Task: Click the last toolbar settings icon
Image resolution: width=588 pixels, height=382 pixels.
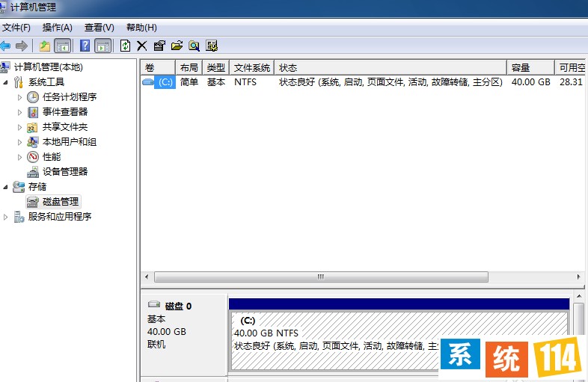Action: (212, 46)
